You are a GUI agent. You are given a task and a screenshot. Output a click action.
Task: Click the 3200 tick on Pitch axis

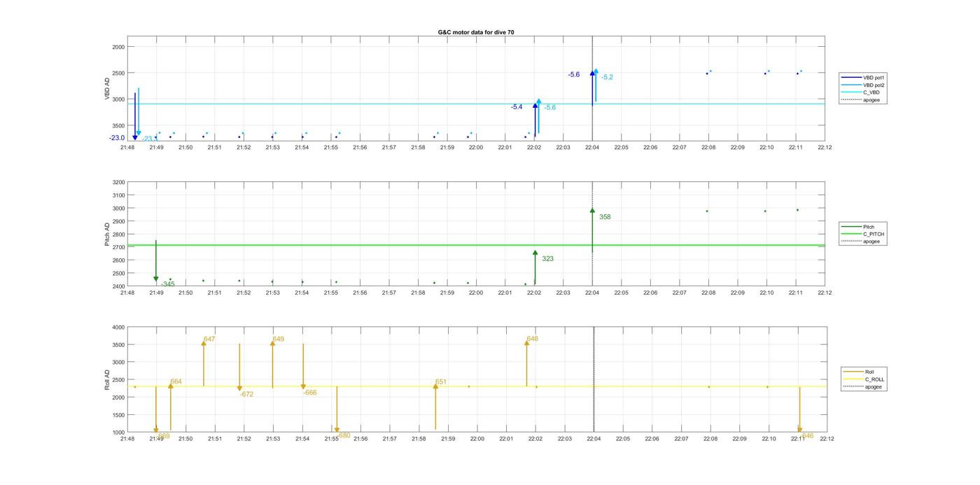(x=118, y=182)
